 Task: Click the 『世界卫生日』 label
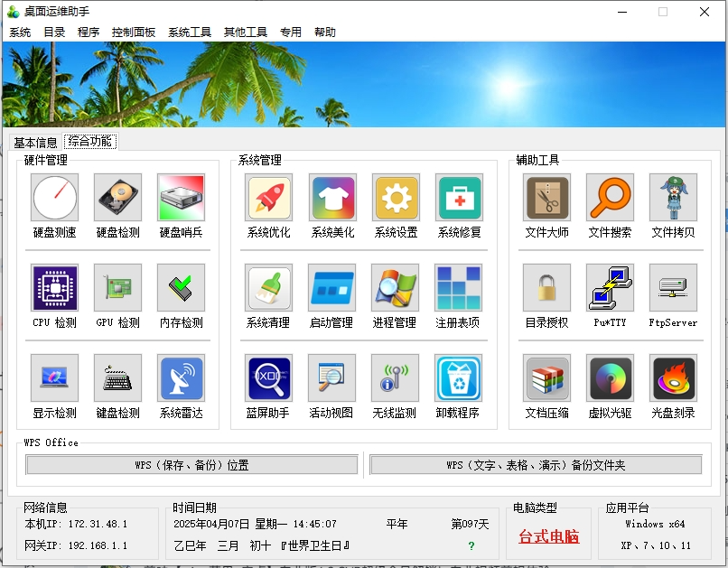pos(314,545)
